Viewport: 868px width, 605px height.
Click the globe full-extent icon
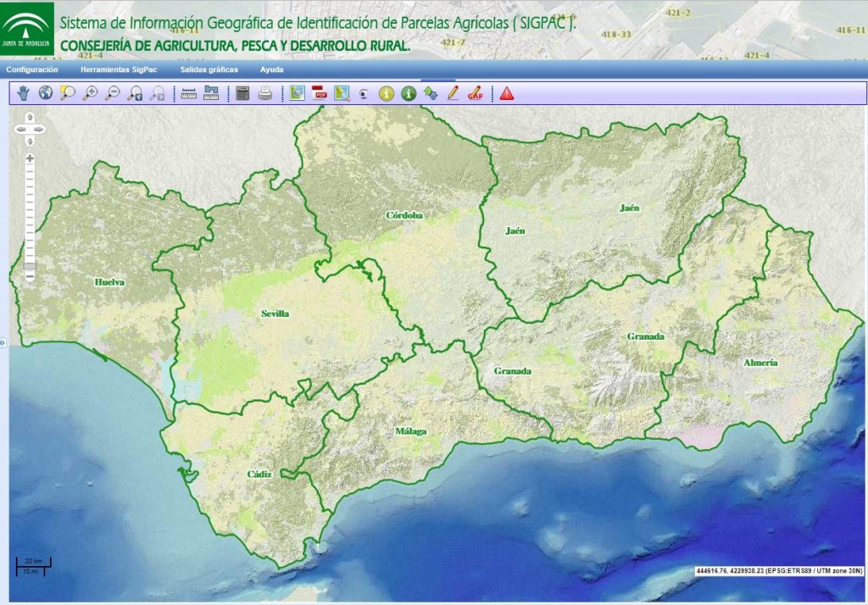(x=46, y=93)
